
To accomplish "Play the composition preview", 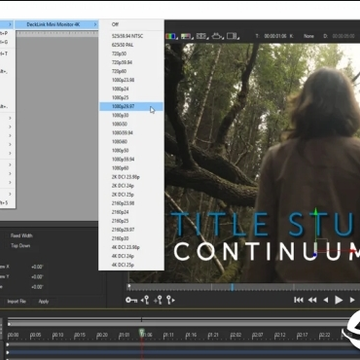I will [339, 300].
